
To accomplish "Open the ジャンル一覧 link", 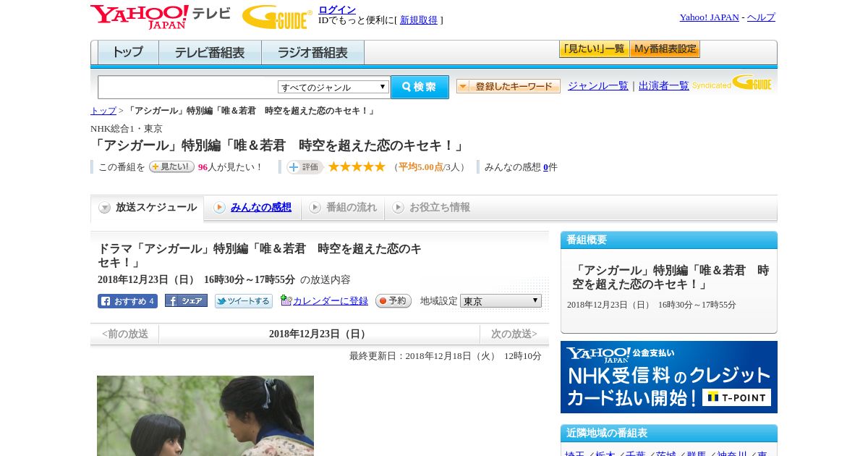I will (x=597, y=85).
